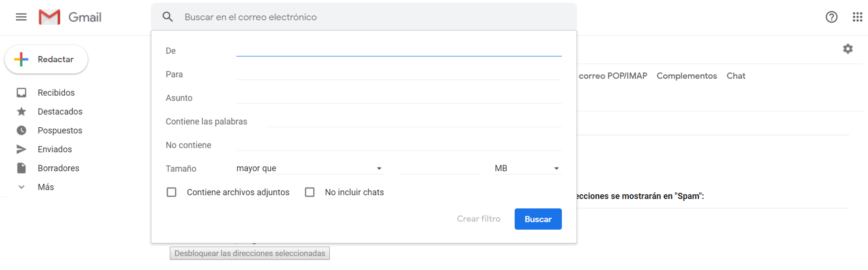Switch to the Complementos tab
868x270 pixels.
686,76
